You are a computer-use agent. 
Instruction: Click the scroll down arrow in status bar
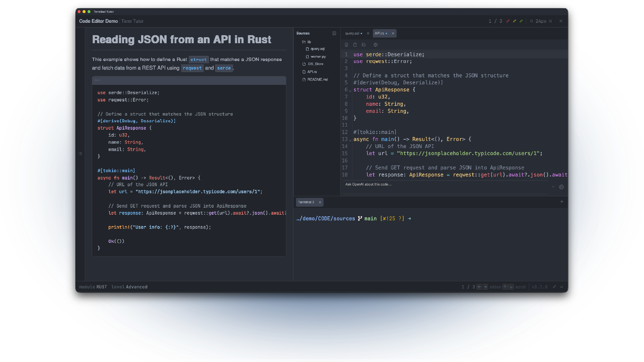511,287
